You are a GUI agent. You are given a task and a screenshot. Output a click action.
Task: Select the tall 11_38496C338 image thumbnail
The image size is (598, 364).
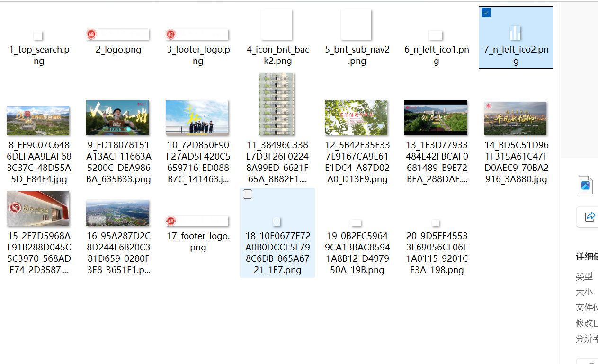[277, 104]
